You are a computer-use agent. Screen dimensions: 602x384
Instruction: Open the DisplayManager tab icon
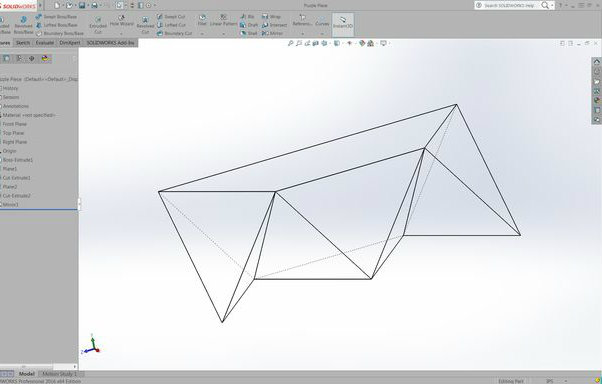pyautogui.click(x=45, y=58)
